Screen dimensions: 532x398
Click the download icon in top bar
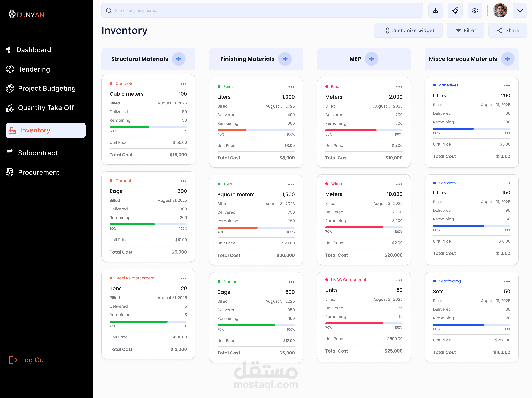[435, 11]
